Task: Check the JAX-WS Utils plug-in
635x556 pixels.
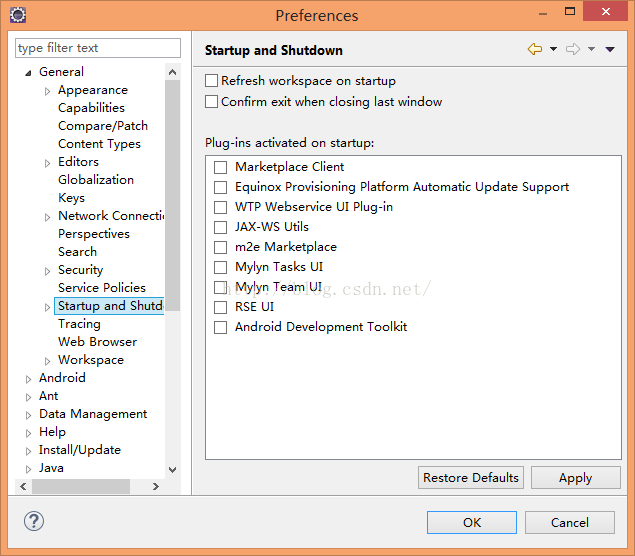Action: [220, 227]
